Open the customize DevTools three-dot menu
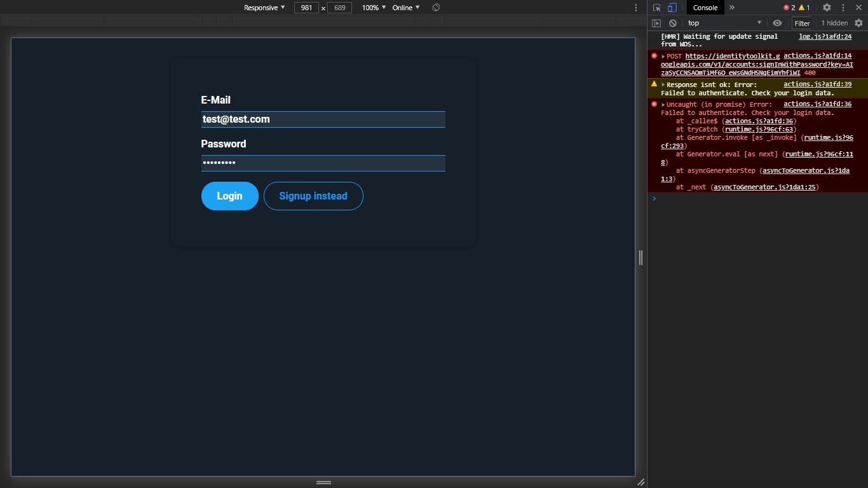 (843, 8)
